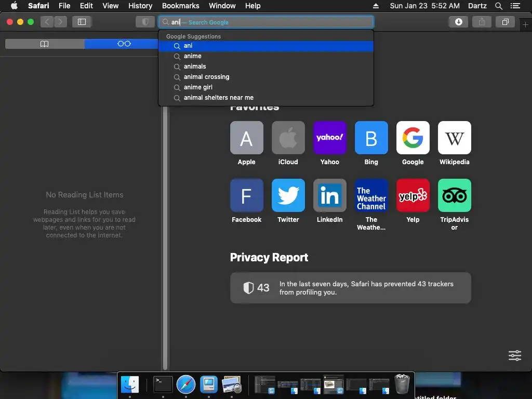Viewport: 532px width, 399px height.
Task: Select 'animal shelters near me' suggestion
Action: (x=266, y=98)
